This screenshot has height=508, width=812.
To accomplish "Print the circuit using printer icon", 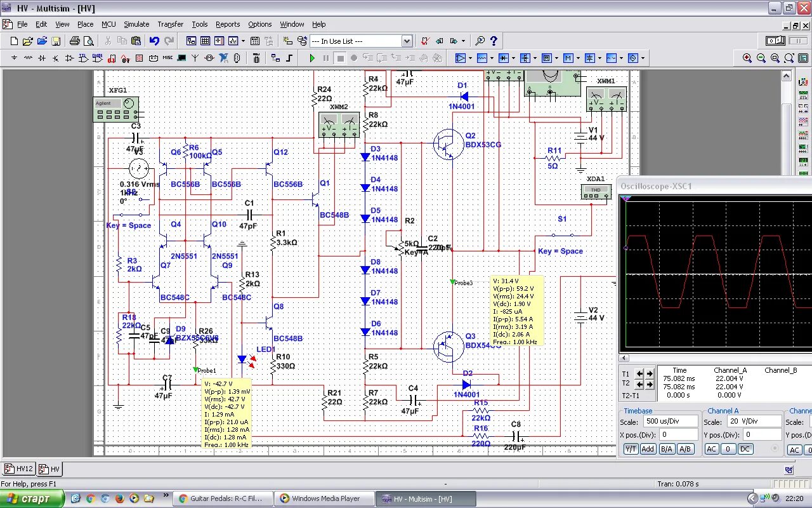I will click(74, 41).
